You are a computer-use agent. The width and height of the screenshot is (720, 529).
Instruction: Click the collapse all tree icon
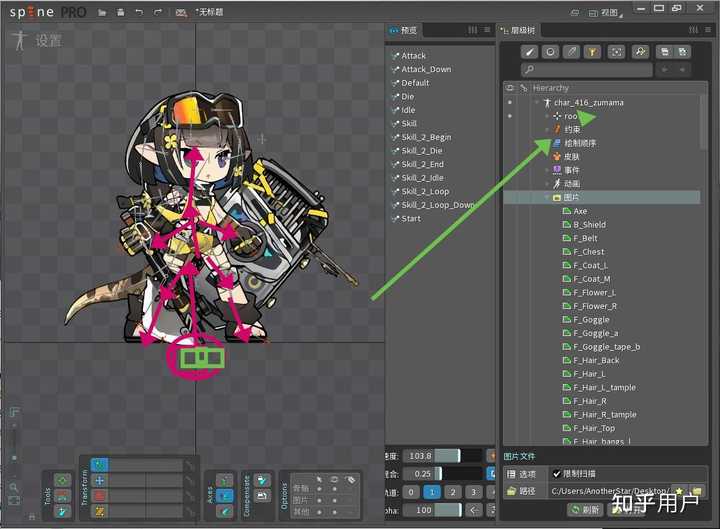click(x=664, y=52)
